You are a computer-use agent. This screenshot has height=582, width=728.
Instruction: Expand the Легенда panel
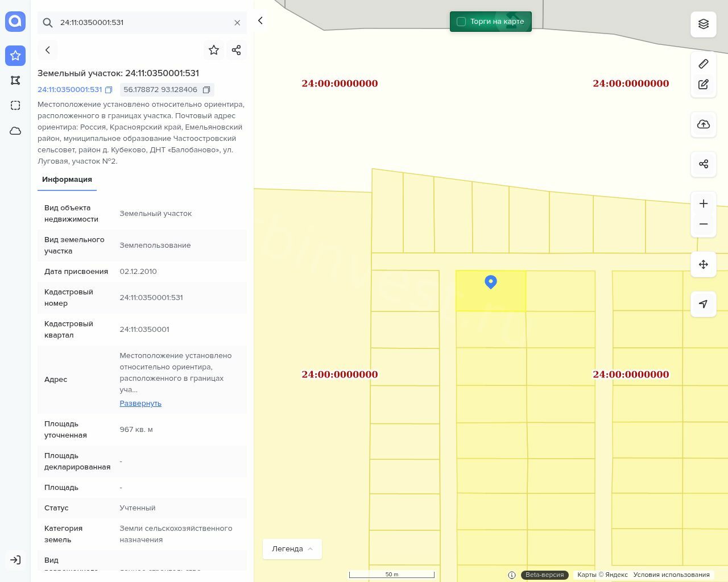click(x=292, y=549)
